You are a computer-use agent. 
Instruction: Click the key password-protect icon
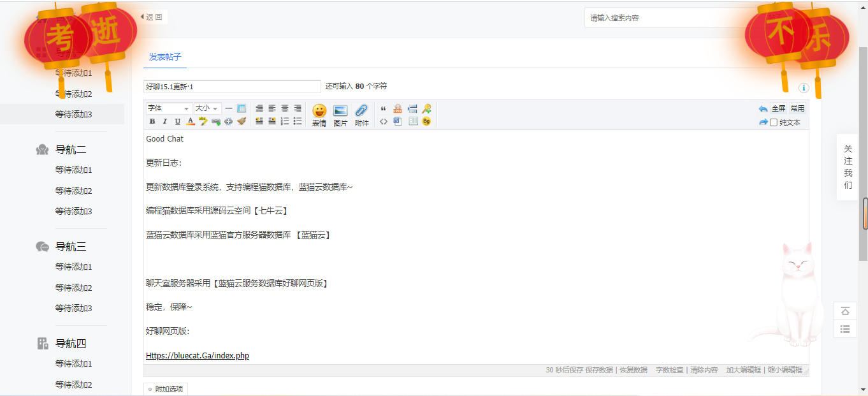[x=426, y=108]
